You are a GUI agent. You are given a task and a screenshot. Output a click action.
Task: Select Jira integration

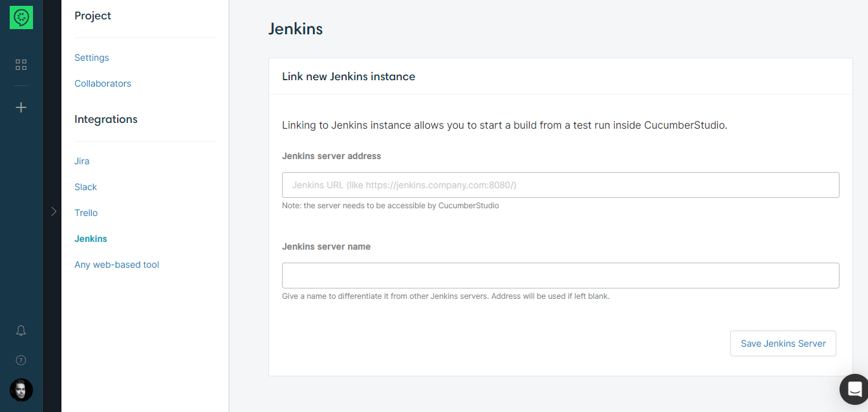coord(82,161)
